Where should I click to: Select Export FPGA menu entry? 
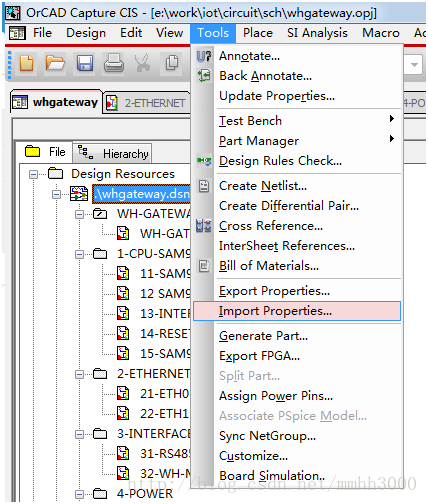click(297, 356)
